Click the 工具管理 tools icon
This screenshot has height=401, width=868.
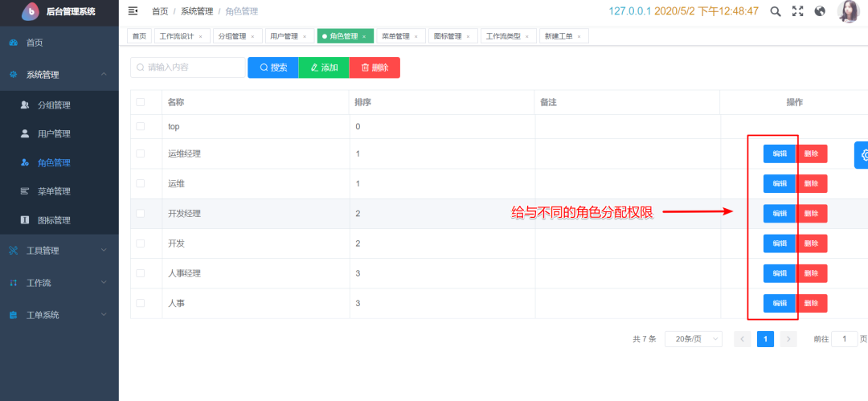tap(14, 251)
